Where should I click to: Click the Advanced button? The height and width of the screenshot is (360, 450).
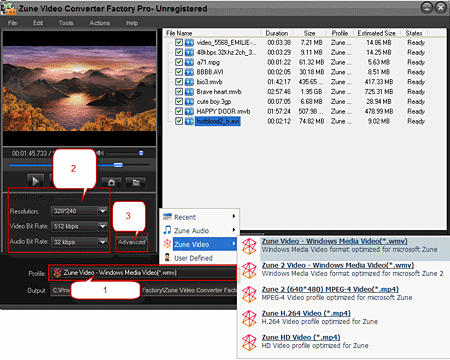132,242
